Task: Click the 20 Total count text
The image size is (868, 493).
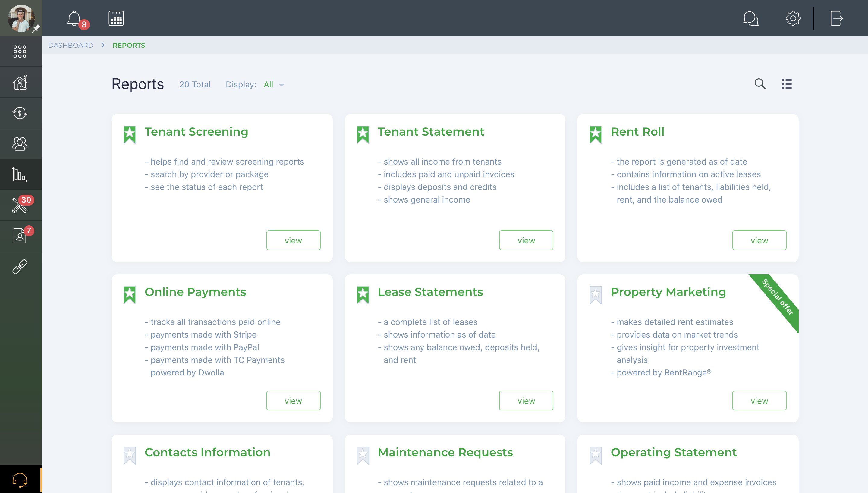Action: tap(195, 85)
